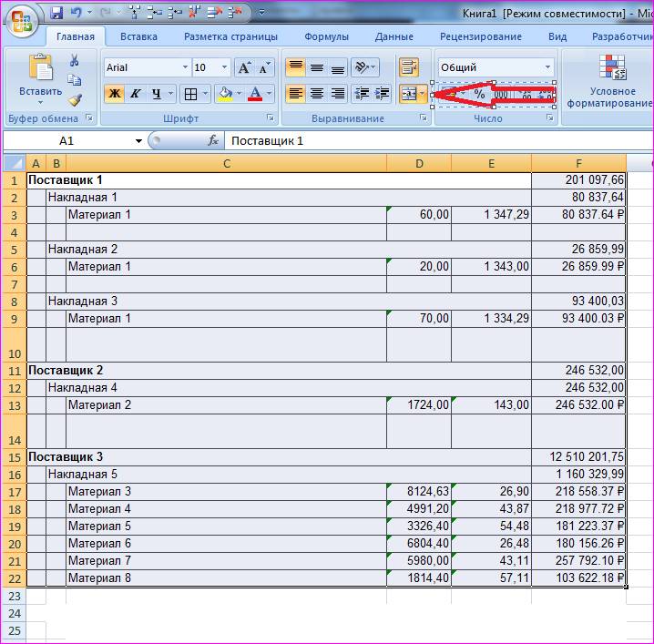Viewport: 654px width, 644px height.
Task: Toggle Italic formatting
Action: (136, 94)
